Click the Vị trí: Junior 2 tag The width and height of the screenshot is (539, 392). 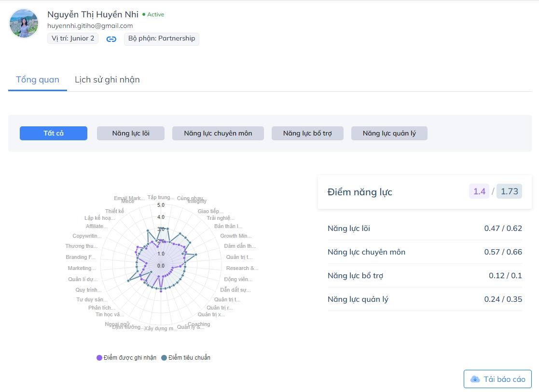click(73, 39)
